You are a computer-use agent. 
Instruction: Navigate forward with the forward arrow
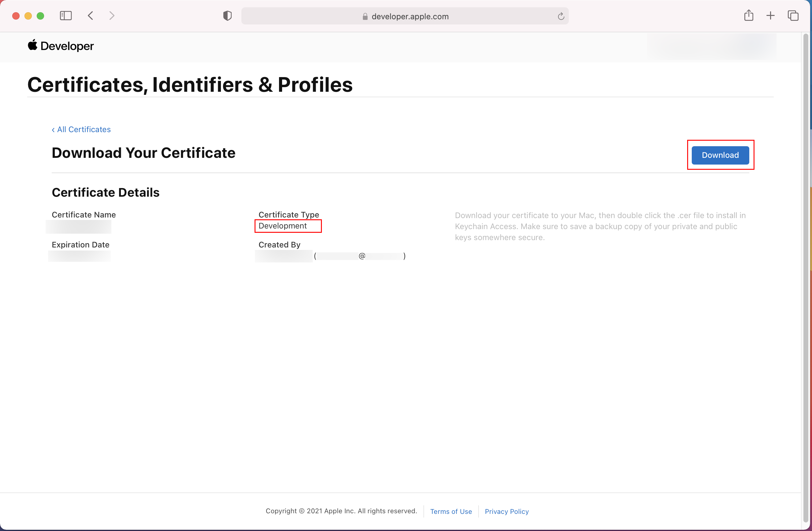pos(112,16)
